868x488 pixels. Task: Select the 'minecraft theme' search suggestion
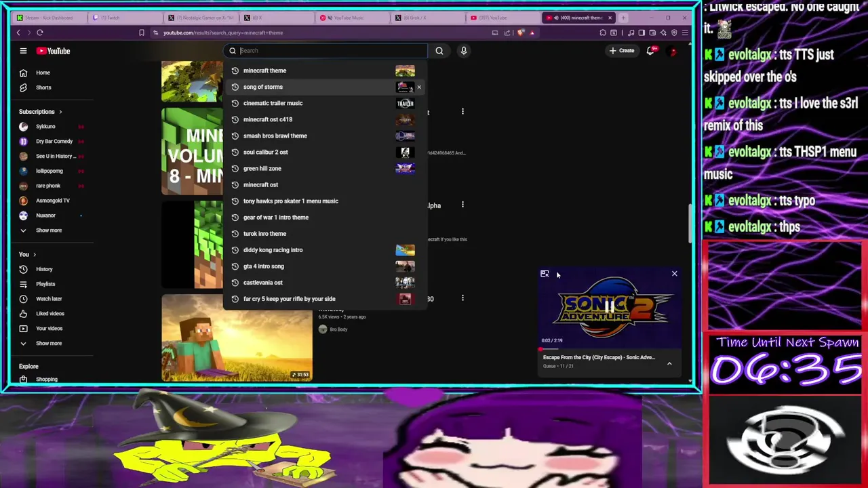(x=325, y=70)
